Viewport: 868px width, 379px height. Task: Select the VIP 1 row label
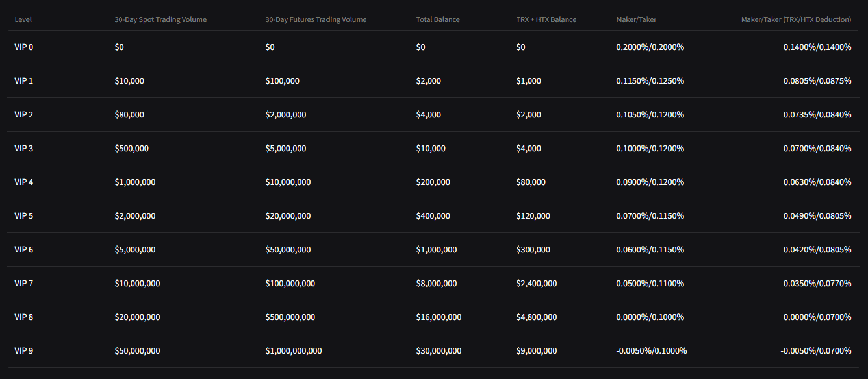(x=23, y=80)
